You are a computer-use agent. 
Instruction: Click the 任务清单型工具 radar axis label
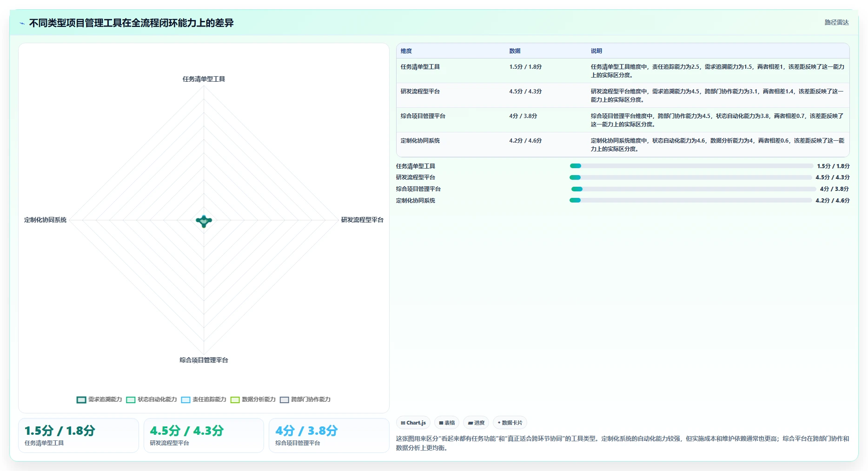tap(204, 79)
